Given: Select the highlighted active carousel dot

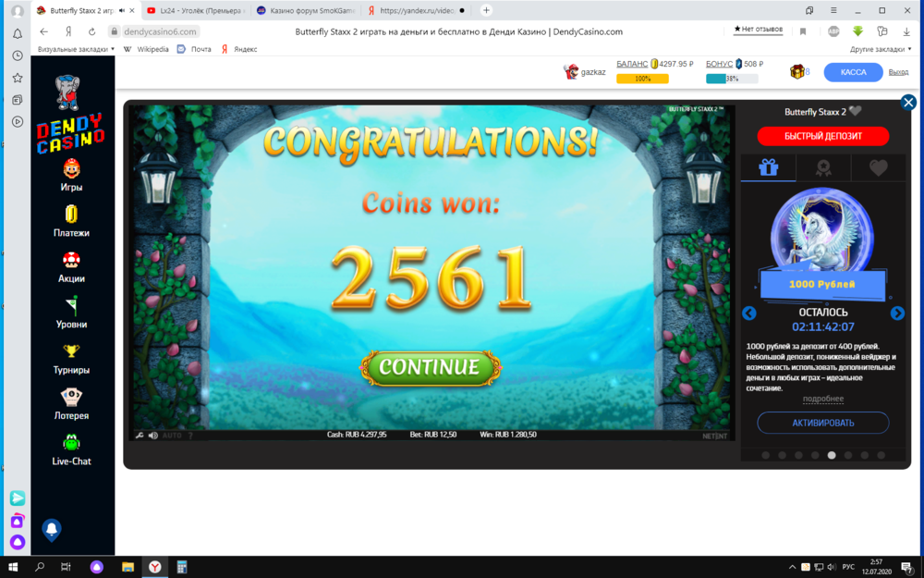Looking at the screenshot, I should pyautogui.click(x=832, y=455).
